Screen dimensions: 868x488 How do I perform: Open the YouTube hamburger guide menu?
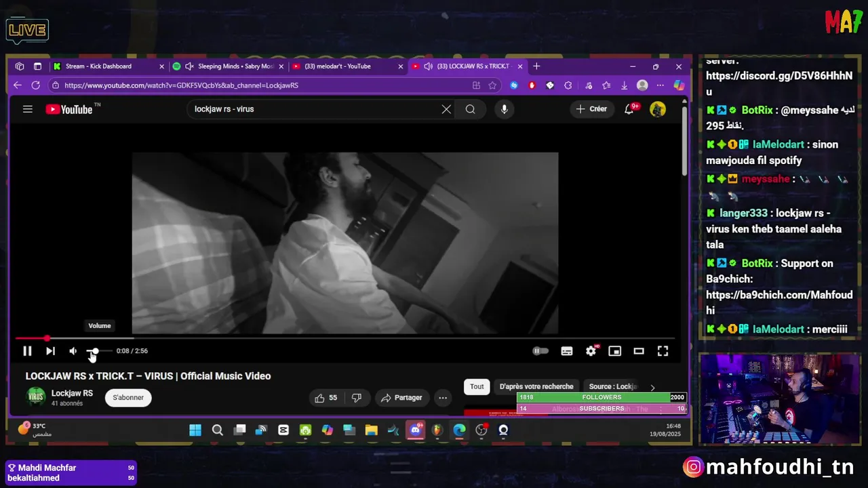pos(28,109)
